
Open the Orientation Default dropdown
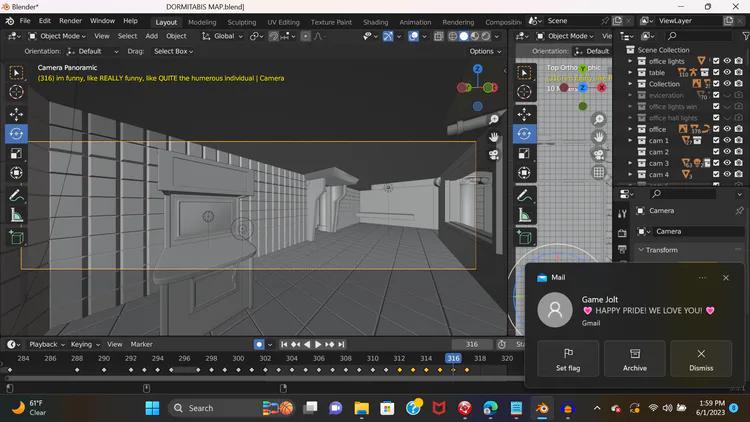(93, 51)
